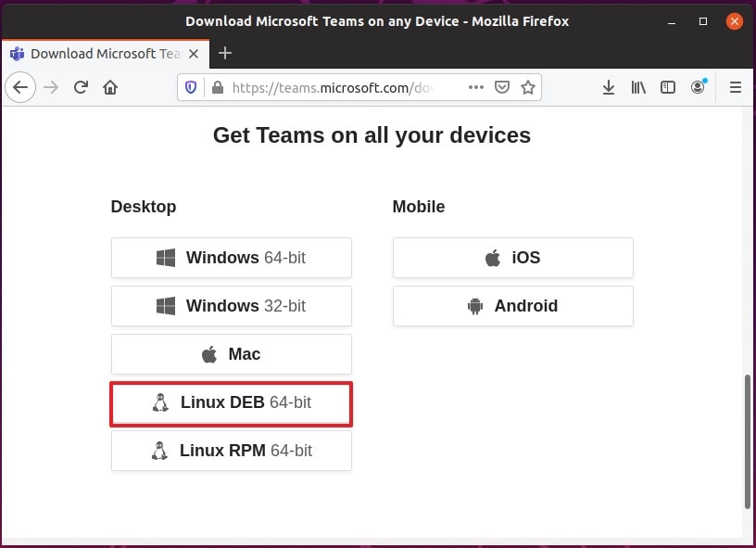The height and width of the screenshot is (548, 756).
Task: Open the Firefox hamburger menu
Action: (736, 87)
